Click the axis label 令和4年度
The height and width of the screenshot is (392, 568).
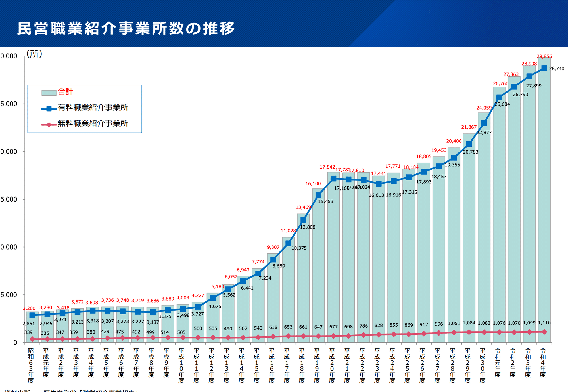[543, 362]
